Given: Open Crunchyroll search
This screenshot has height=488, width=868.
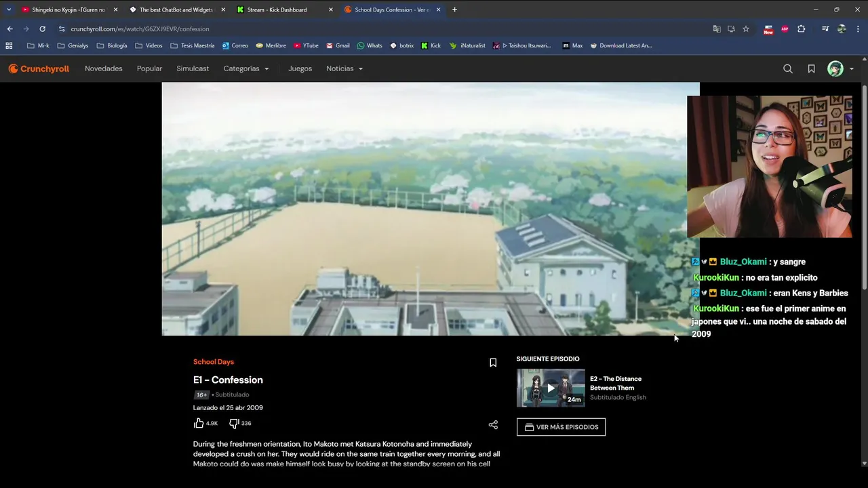Looking at the screenshot, I should 788,68.
